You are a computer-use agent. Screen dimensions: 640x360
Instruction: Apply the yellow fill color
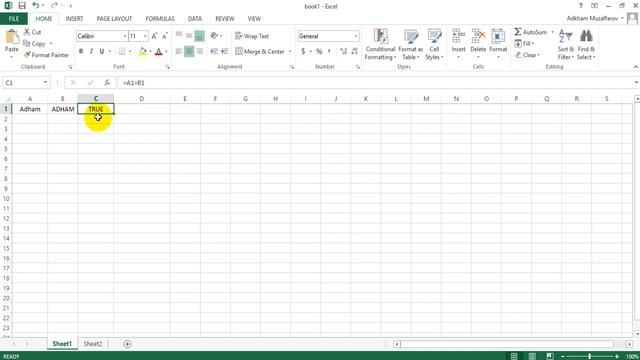point(142,51)
